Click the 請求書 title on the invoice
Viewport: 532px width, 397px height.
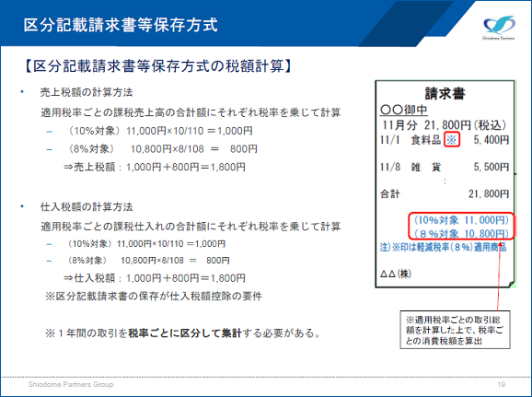[445, 93]
